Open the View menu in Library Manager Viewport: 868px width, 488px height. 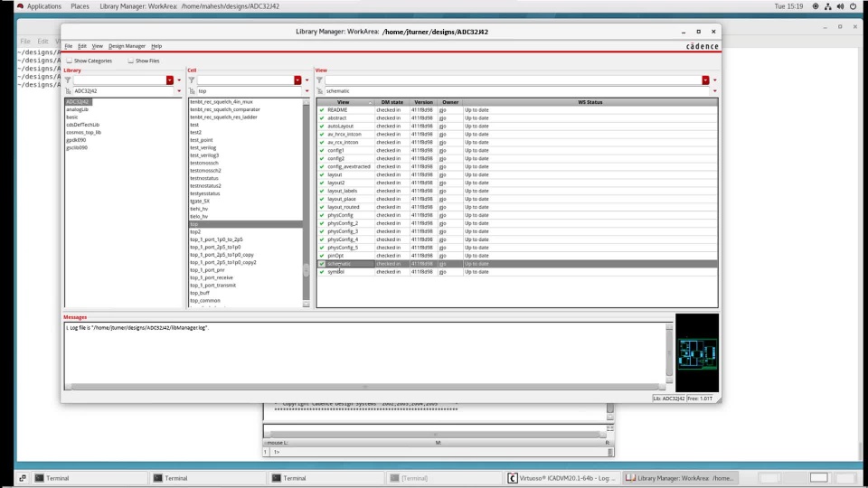click(x=98, y=46)
